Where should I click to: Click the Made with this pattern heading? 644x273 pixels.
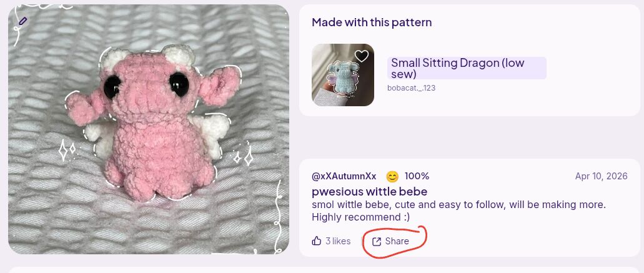pos(372,22)
